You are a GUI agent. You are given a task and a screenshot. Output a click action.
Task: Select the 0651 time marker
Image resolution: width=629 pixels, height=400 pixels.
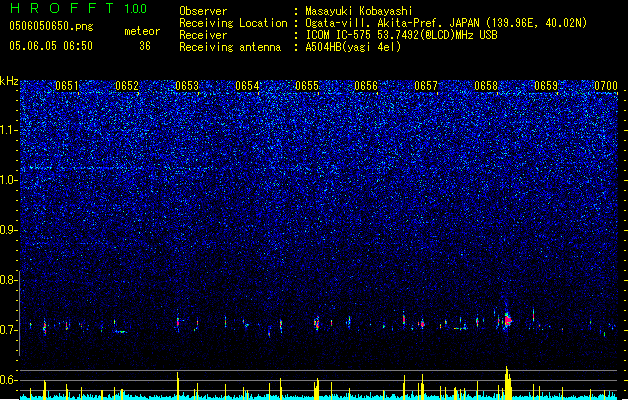point(67,86)
